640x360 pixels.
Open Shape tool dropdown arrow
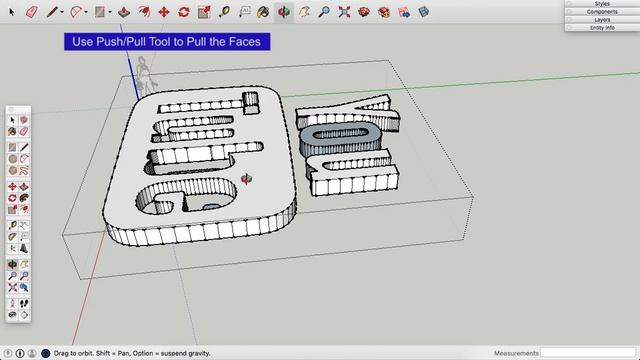(110, 12)
